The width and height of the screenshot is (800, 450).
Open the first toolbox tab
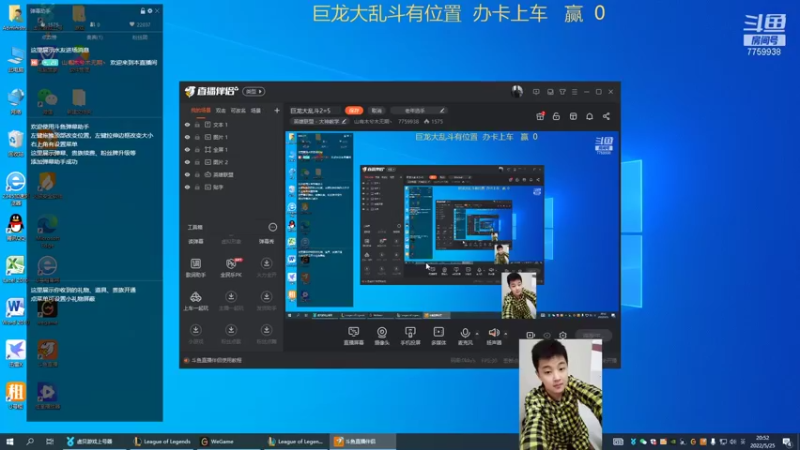pos(195,241)
